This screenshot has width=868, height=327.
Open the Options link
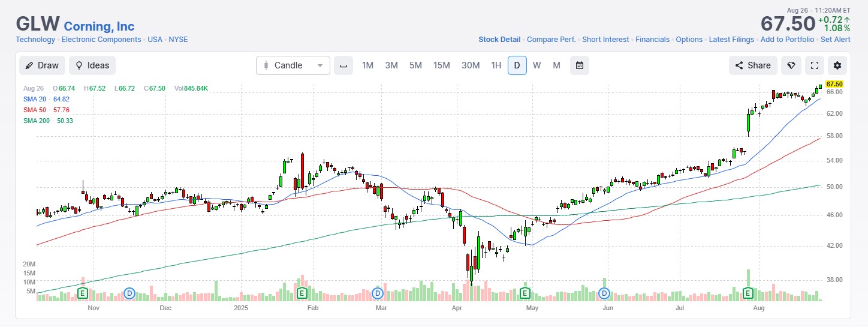[x=689, y=40]
